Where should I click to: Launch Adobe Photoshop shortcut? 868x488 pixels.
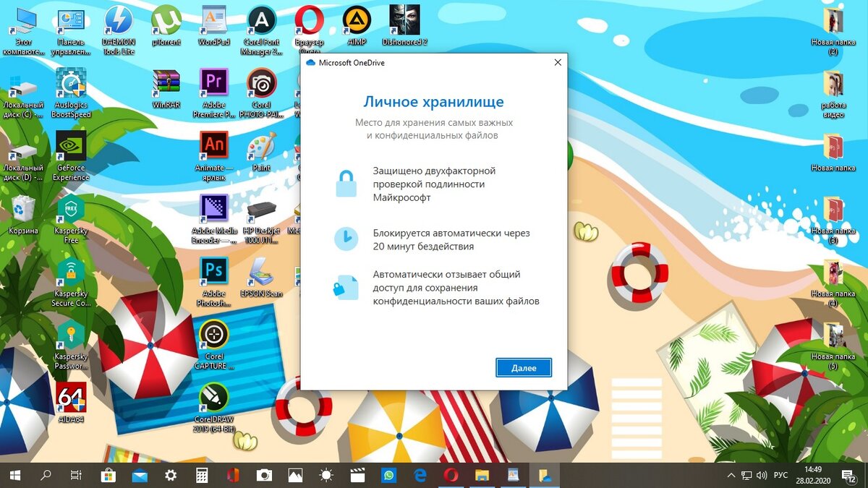pos(214,282)
